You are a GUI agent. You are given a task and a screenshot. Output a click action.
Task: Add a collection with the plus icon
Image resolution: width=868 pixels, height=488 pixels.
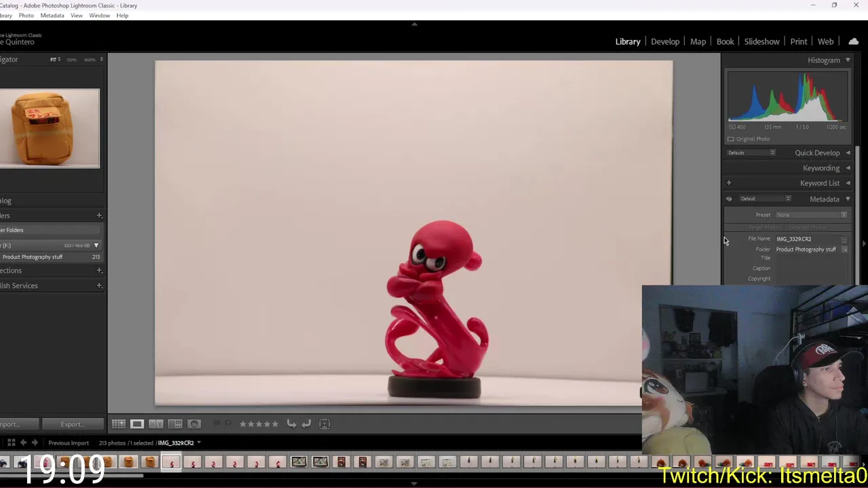point(99,270)
